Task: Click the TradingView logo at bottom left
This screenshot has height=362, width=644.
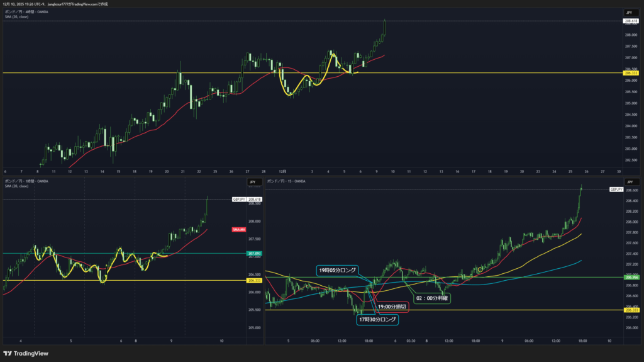Action: [25, 353]
